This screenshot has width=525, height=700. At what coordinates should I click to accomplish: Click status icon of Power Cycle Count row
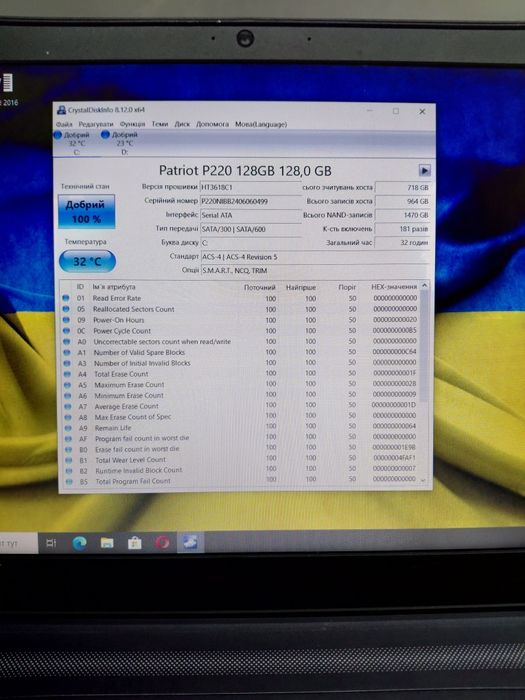coord(67,331)
